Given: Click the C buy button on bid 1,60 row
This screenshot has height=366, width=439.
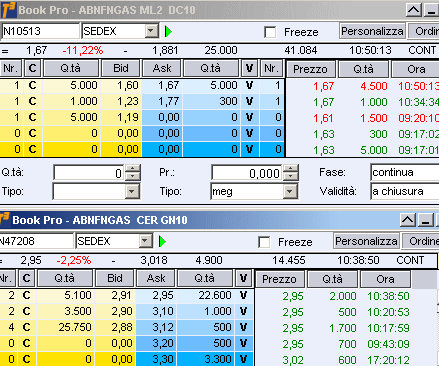Looking at the screenshot, I should pos(32,85).
